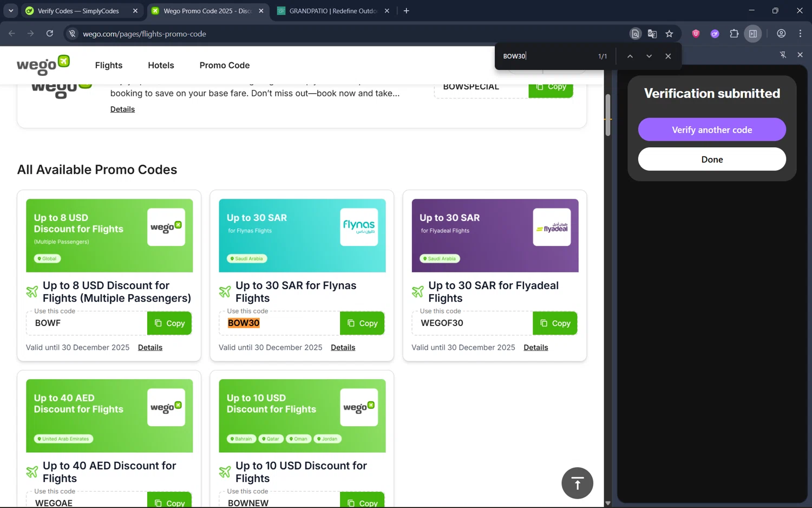Toggle the browser side panel
The width and height of the screenshot is (812, 508).
pyautogui.click(x=753, y=34)
